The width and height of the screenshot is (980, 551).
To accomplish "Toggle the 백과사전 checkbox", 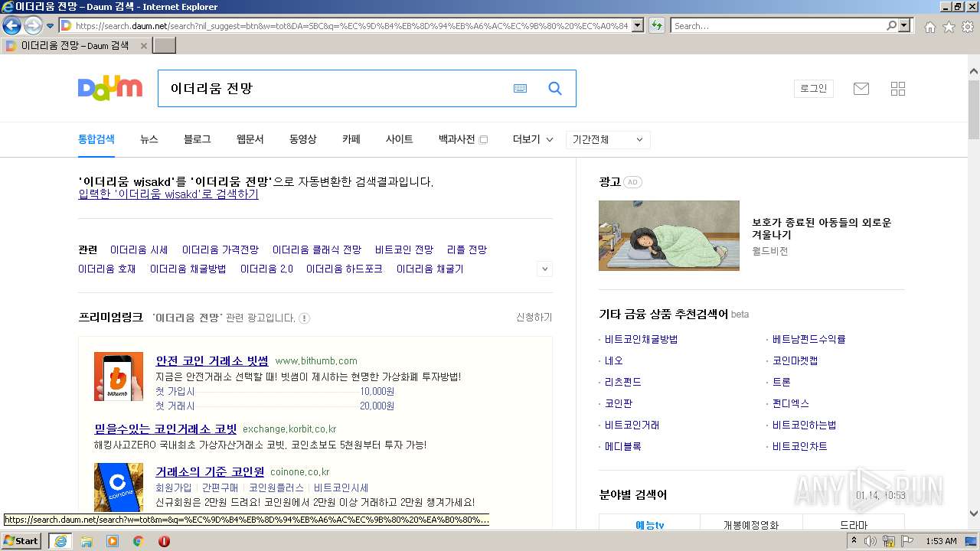I will (483, 139).
